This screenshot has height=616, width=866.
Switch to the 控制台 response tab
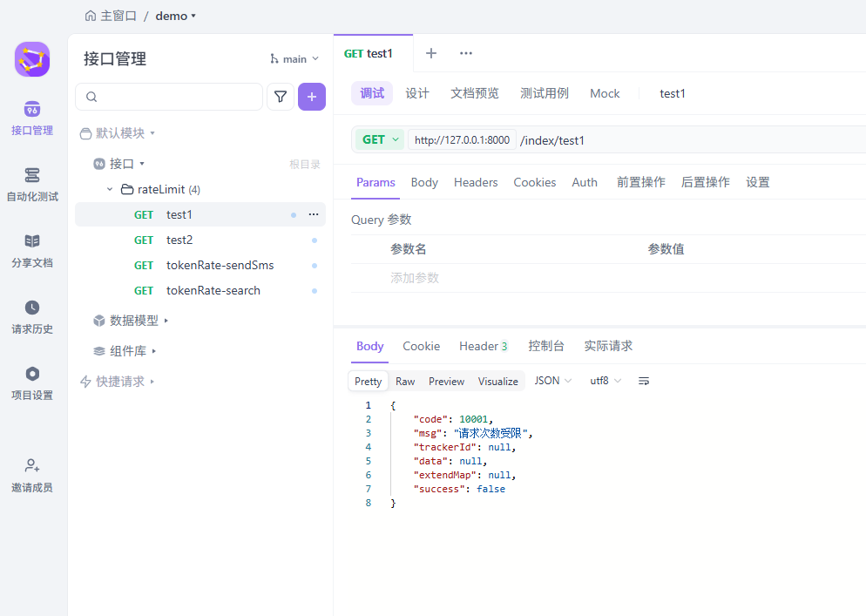[545, 346]
